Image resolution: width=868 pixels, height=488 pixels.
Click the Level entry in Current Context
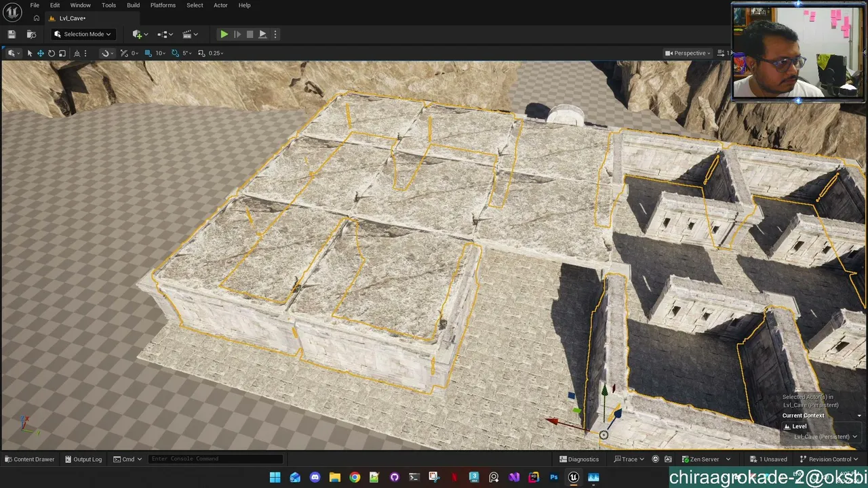click(795, 426)
